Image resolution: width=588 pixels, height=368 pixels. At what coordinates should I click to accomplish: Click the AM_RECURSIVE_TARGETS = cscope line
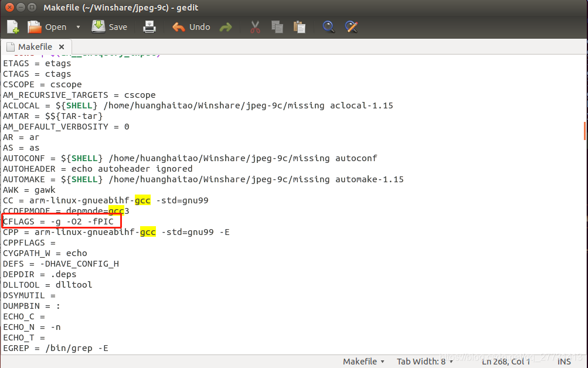pos(79,95)
